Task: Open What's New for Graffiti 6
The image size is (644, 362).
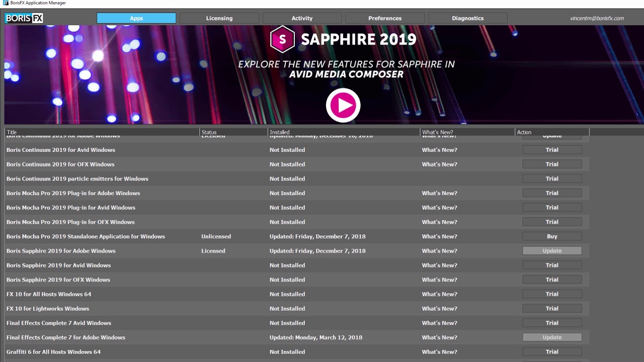Action: [439, 352]
